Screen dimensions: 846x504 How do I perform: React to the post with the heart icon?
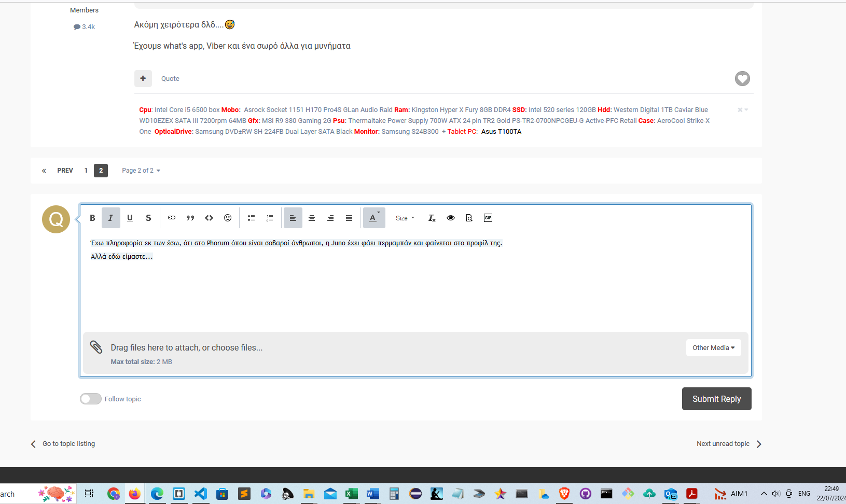tap(742, 79)
